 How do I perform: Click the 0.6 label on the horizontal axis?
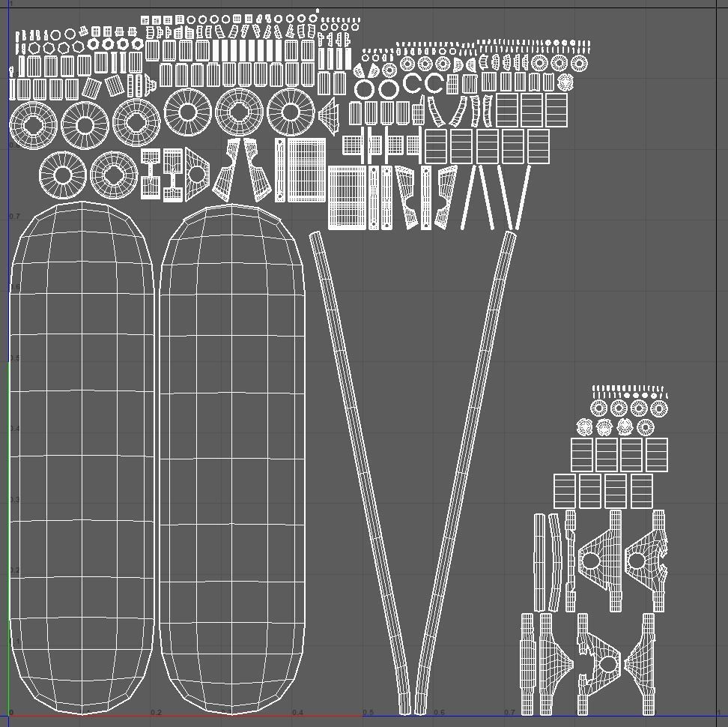click(439, 712)
